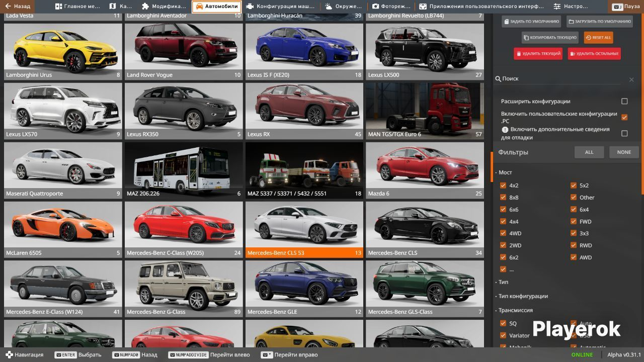Select the Mazda 6 thumbnail
Image resolution: width=644 pixels, height=362 pixels.
pyautogui.click(x=425, y=170)
